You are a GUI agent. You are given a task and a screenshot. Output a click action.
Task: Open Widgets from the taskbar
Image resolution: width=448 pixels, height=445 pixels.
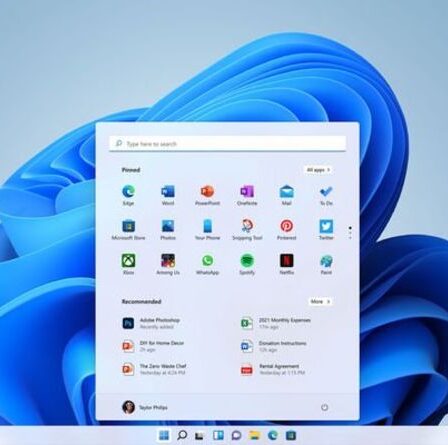coord(218,435)
